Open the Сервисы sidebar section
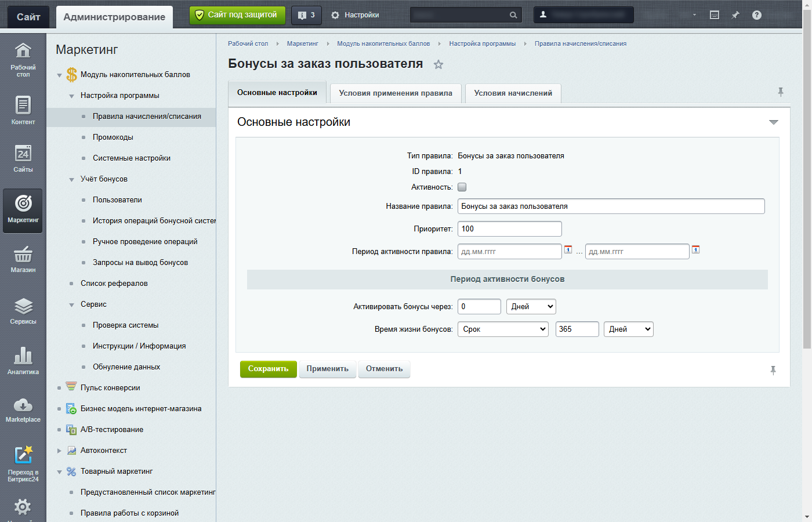 point(23,310)
